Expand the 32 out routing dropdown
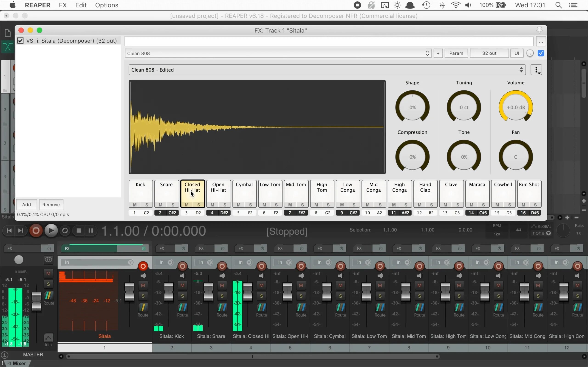Screen dimensions: 588x367 tap(489, 53)
